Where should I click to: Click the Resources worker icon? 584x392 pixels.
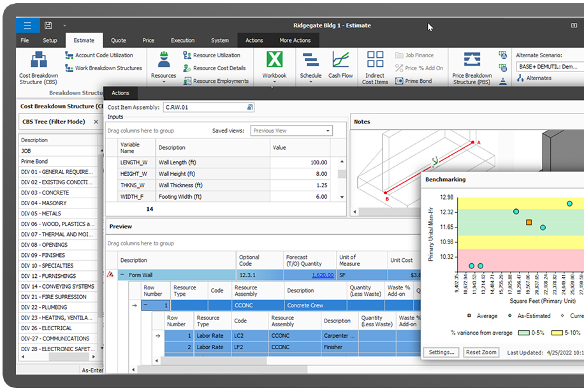click(x=163, y=61)
